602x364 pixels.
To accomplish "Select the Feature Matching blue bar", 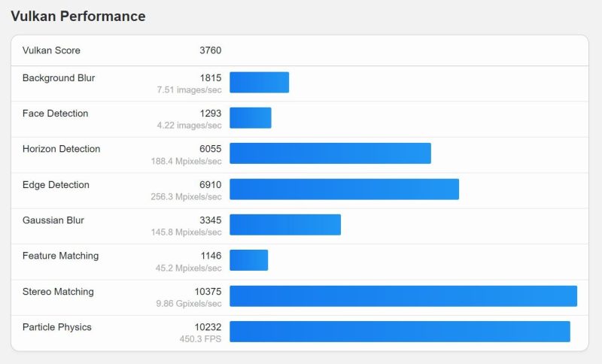I will pos(248,260).
